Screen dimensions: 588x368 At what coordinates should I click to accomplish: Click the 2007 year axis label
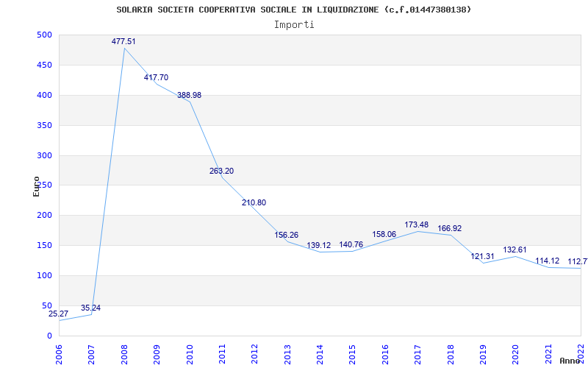[91, 354]
